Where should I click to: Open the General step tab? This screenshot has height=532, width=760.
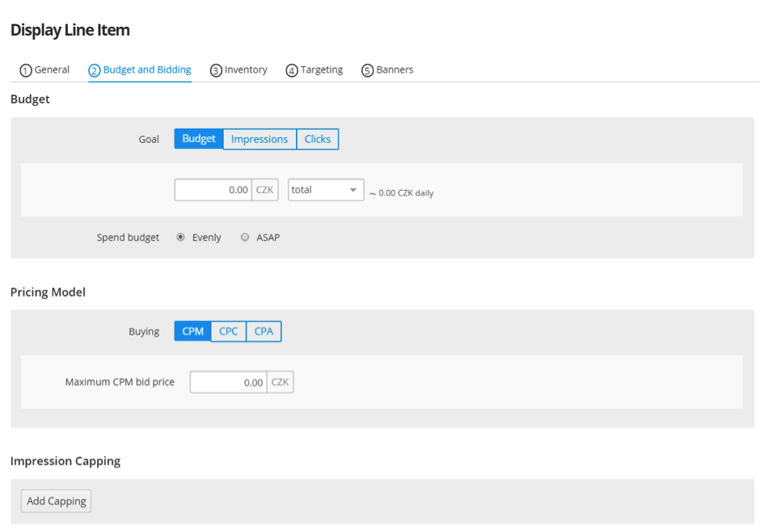44,70
